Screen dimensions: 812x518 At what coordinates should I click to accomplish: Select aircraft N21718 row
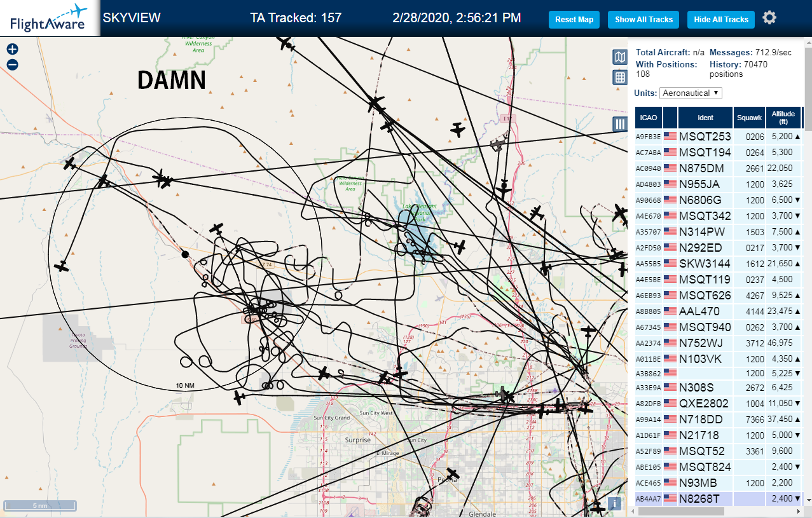(719, 435)
